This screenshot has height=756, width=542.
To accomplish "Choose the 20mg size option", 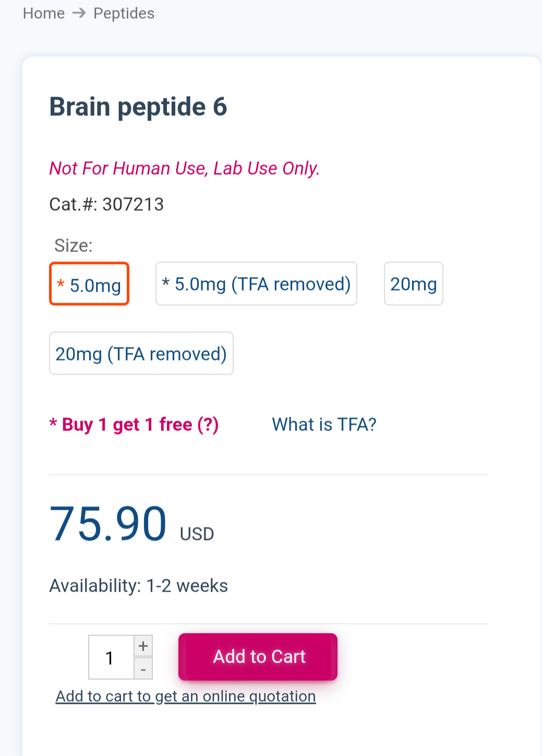I will (413, 284).
